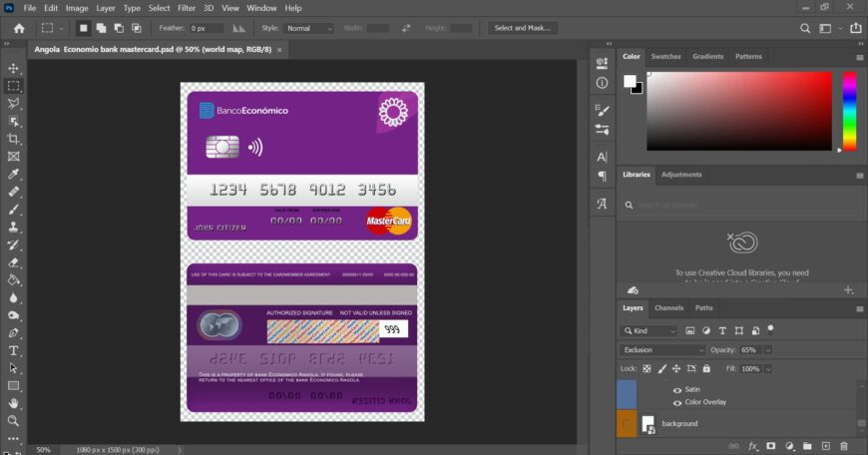Image resolution: width=868 pixels, height=455 pixels.
Task: Click the Share icon at top right
Action: point(856,28)
